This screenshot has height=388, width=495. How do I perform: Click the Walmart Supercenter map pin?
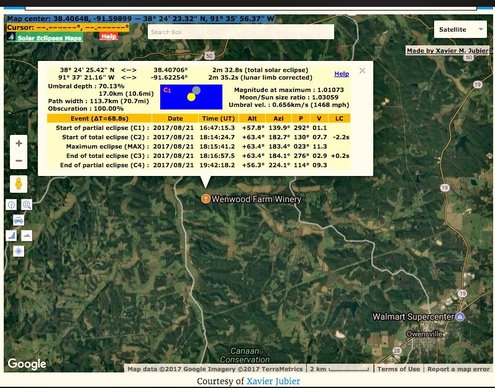[x=460, y=317]
